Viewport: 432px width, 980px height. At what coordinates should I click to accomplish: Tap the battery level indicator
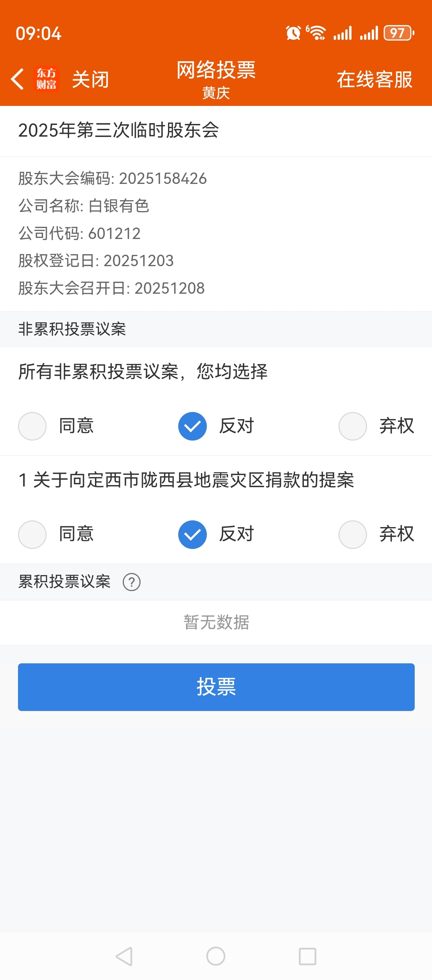coord(398,33)
